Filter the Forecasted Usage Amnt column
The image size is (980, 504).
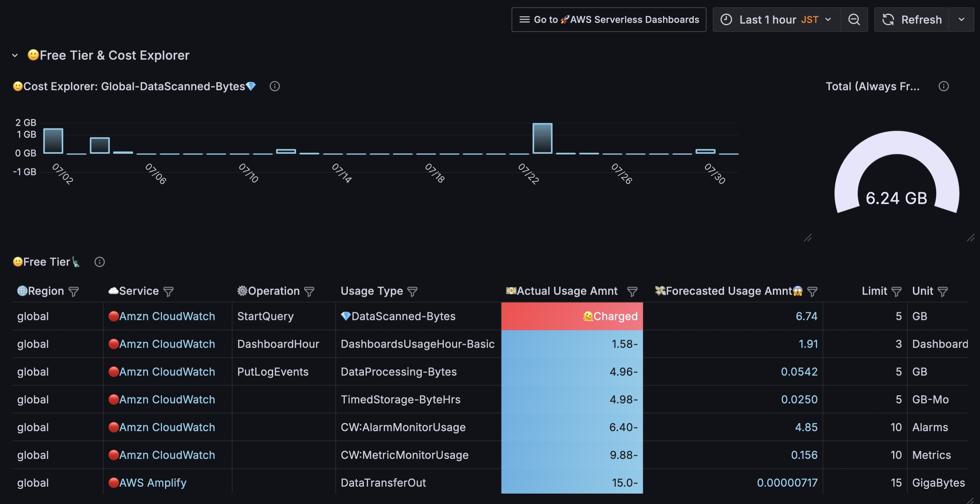[812, 292]
